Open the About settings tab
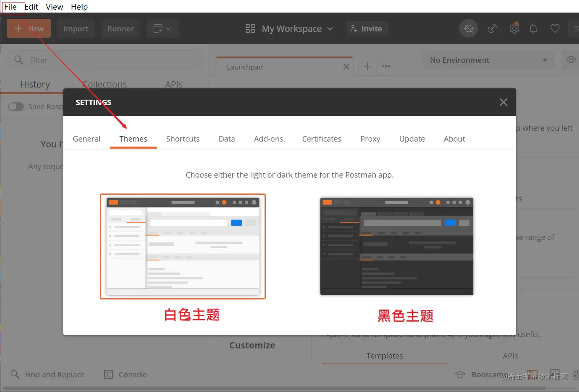 point(454,139)
